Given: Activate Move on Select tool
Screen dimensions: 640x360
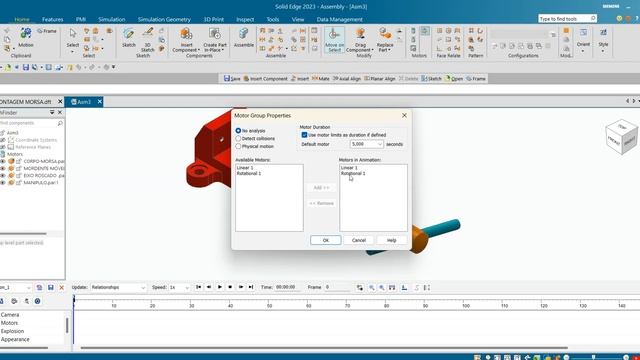Looking at the screenshot, I should [x=334, y=40].
